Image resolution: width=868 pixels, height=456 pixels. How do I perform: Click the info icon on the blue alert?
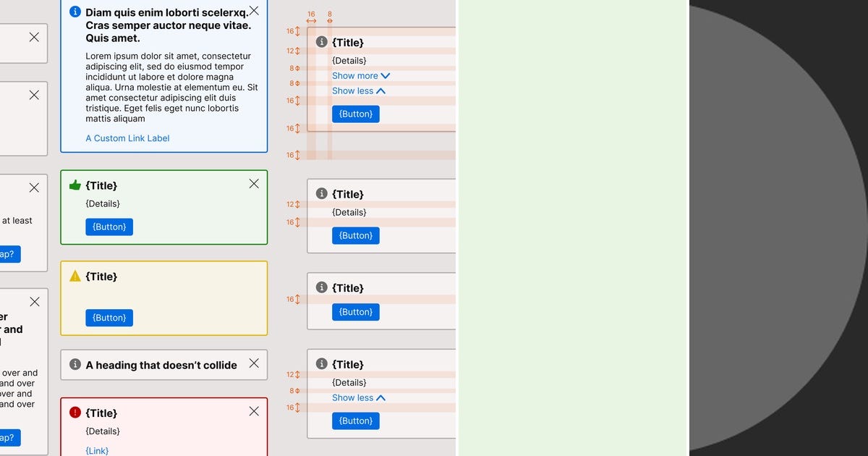click(75, 11)
